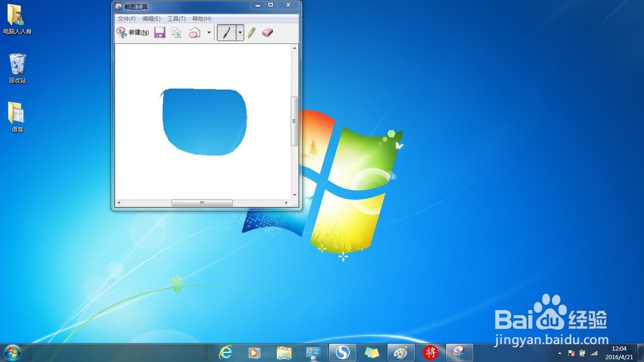644x362 pixels.
Task: Click the Snipping Tool title bar icon
Action: tap(118, 6)
